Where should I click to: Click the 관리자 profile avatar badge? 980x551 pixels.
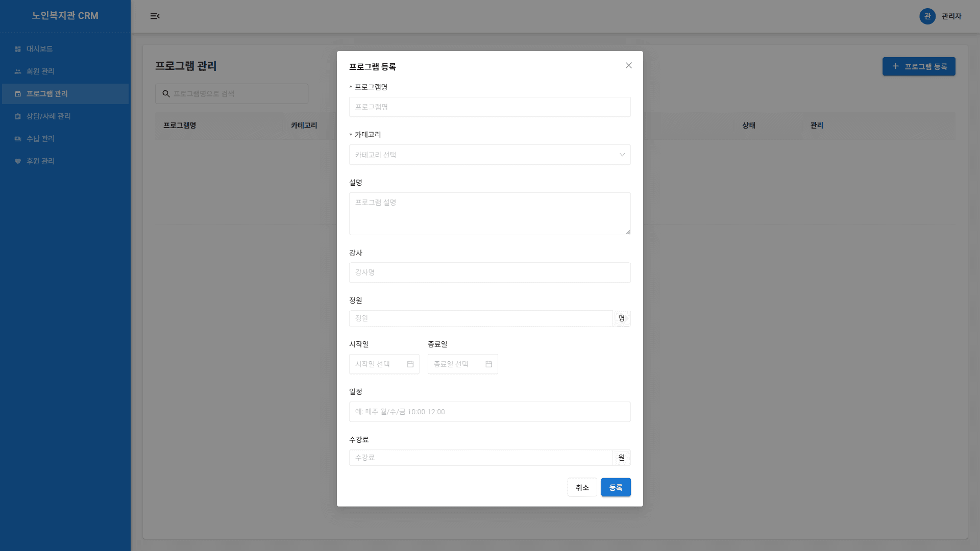[927, 16]
